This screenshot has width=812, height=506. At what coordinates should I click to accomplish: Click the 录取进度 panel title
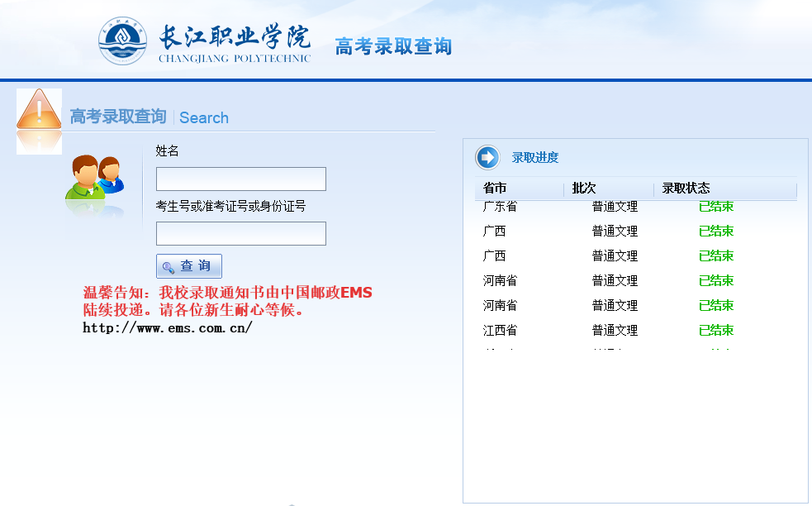coord(535,158)
